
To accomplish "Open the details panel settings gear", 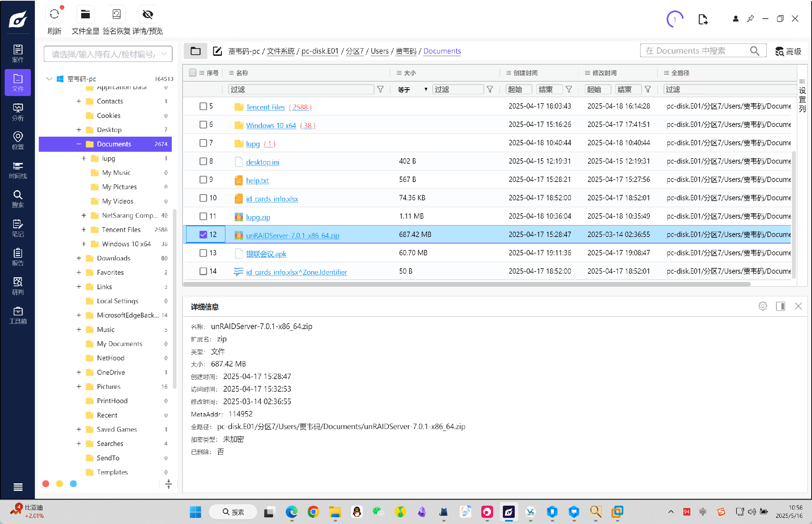I will click(763, 306).
